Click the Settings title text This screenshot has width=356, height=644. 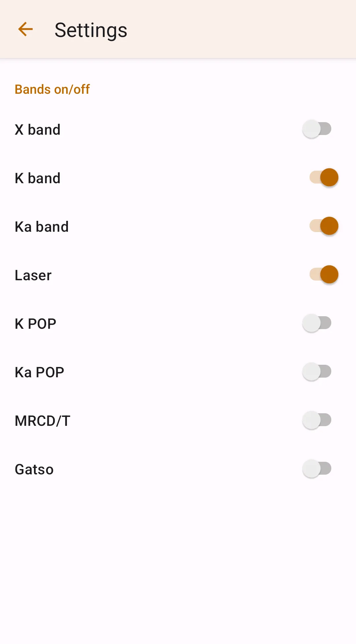[x=91, y=30]
